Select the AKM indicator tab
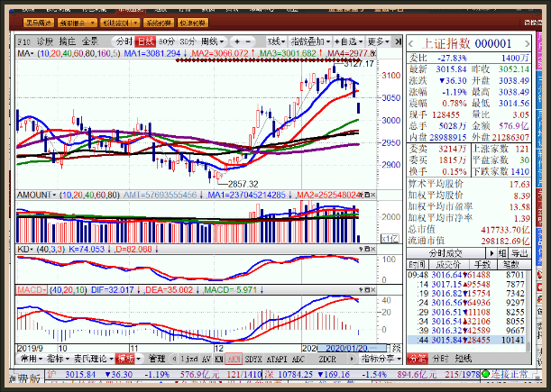The image size is (551, 392). tap(234, 359)
